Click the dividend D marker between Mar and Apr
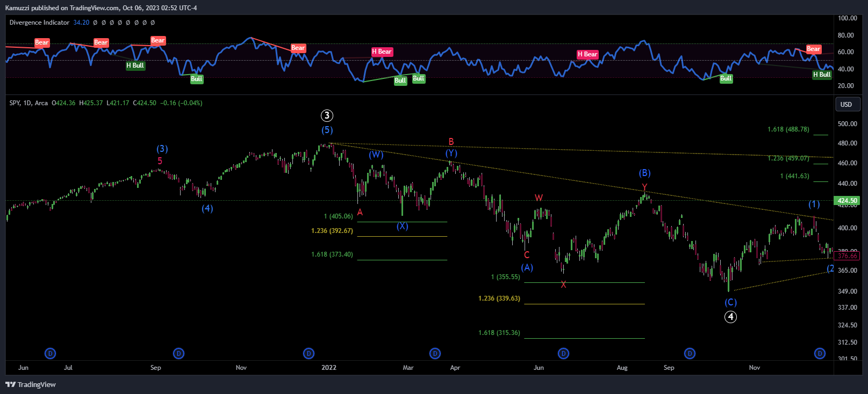Image resolution: width=868 pixels, height=394 pixels. pyautogui.click(x=435, y=353)
